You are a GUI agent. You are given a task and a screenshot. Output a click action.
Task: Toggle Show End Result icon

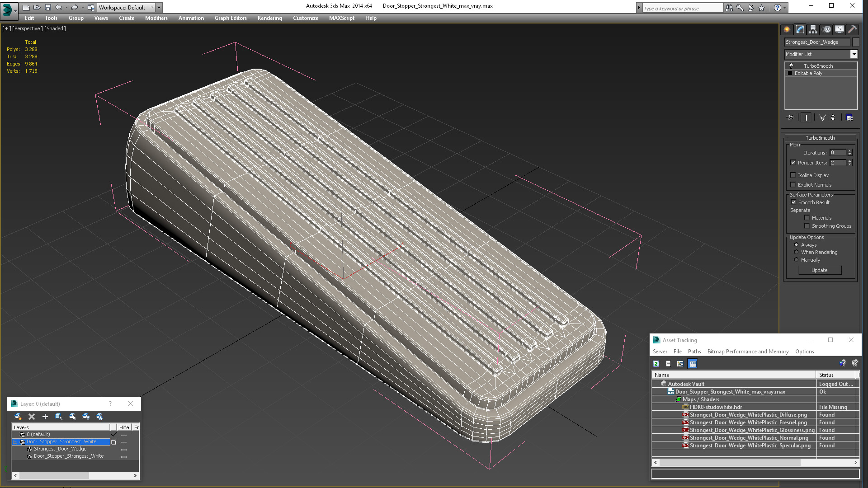807,117
